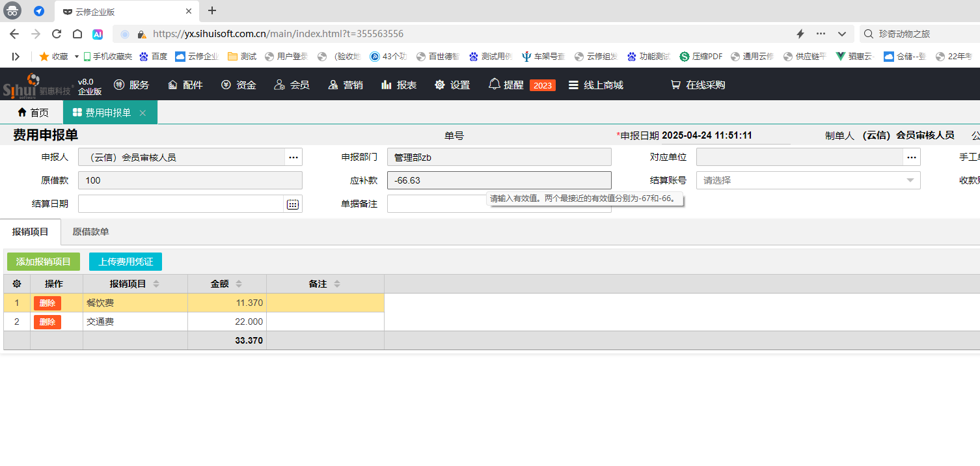The height and width of the screenshot is (466, 980).
Task: Click the 对应单位 ellipsis picker button
Action: tap(911, 157)
